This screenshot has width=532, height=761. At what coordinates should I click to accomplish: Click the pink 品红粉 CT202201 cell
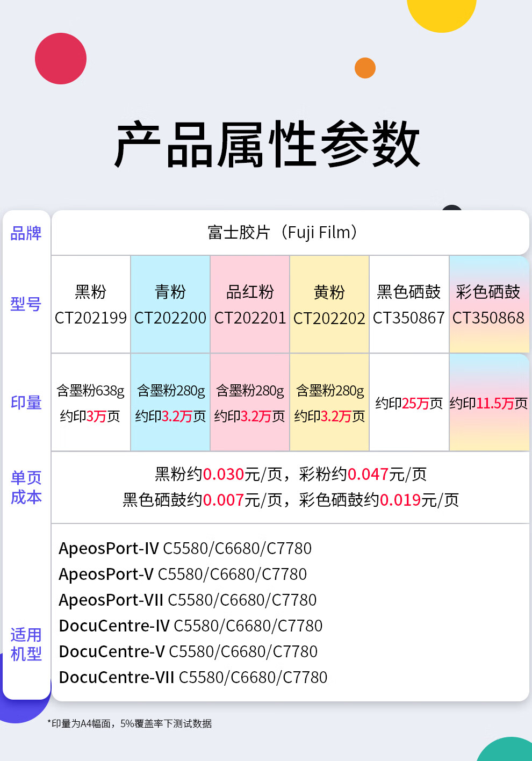point(250,305)
